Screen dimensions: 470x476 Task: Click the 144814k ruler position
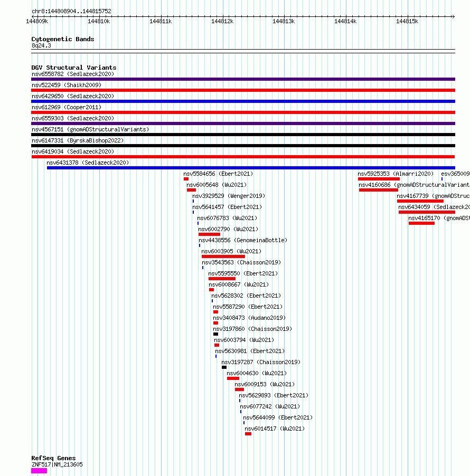(345, 21)
